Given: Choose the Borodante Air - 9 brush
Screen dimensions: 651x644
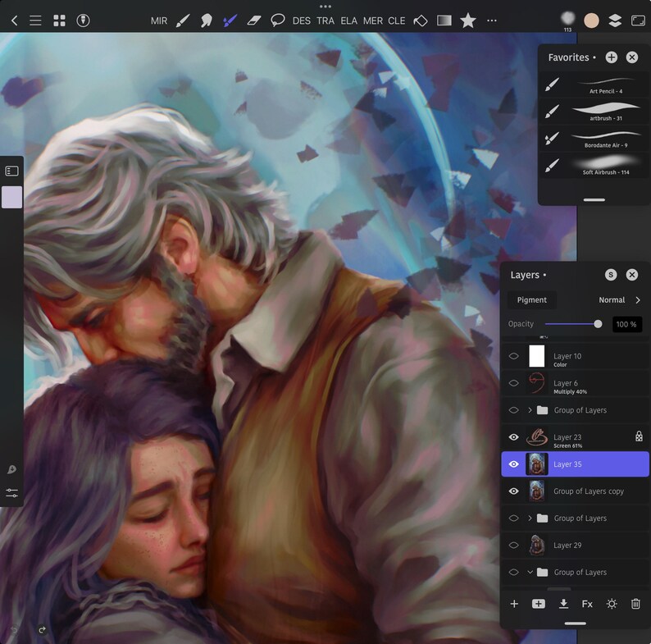Looking at the screenshot, I should tap(594, 139).
